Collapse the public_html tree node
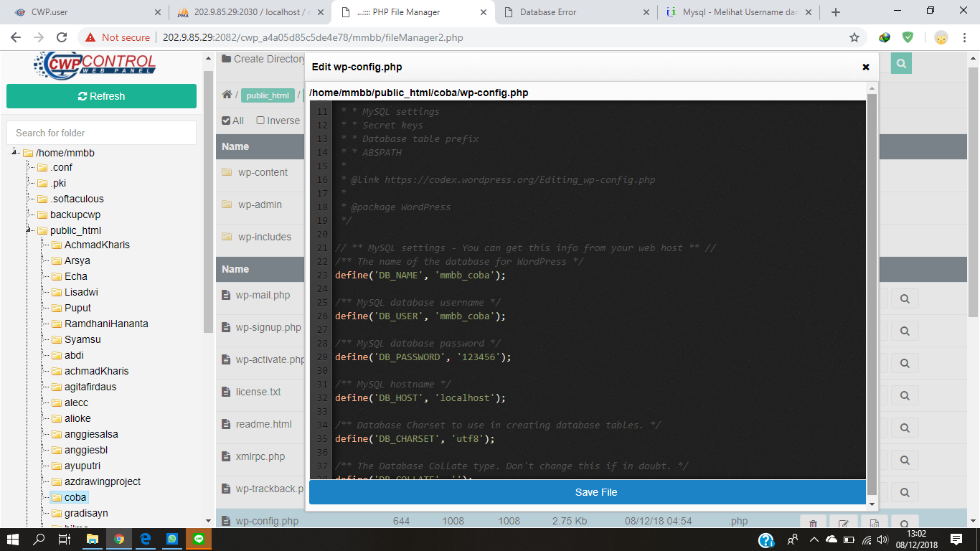The width and height of the screenshot is (980, 551). pos(29,230)
